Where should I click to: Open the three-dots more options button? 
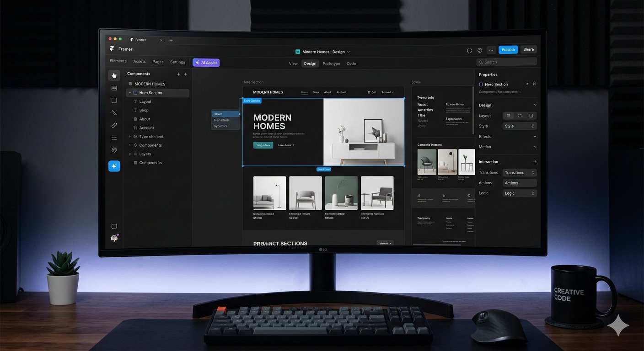(x=491, y=50)
